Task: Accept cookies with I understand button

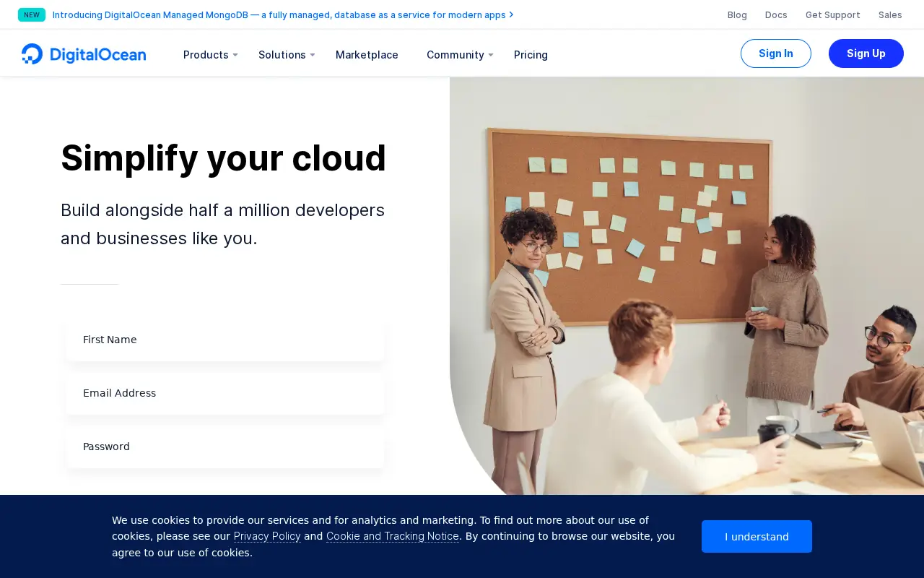Action: (757, 536)
